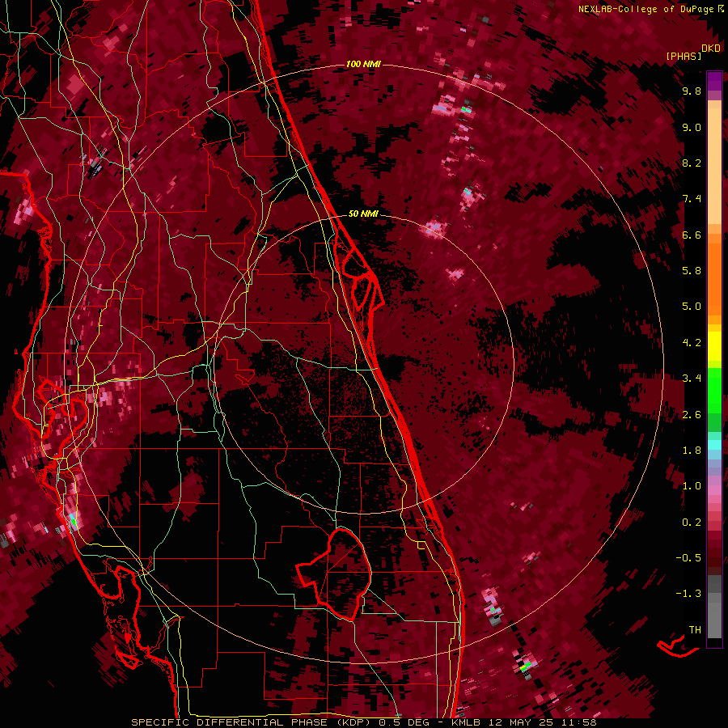Click the 1.8 color scale value

692,451
